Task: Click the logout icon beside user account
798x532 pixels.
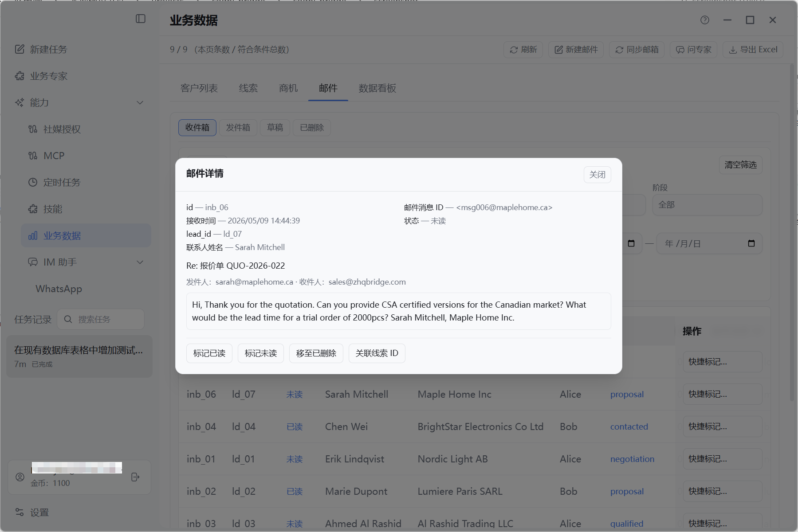Action: 136,477
